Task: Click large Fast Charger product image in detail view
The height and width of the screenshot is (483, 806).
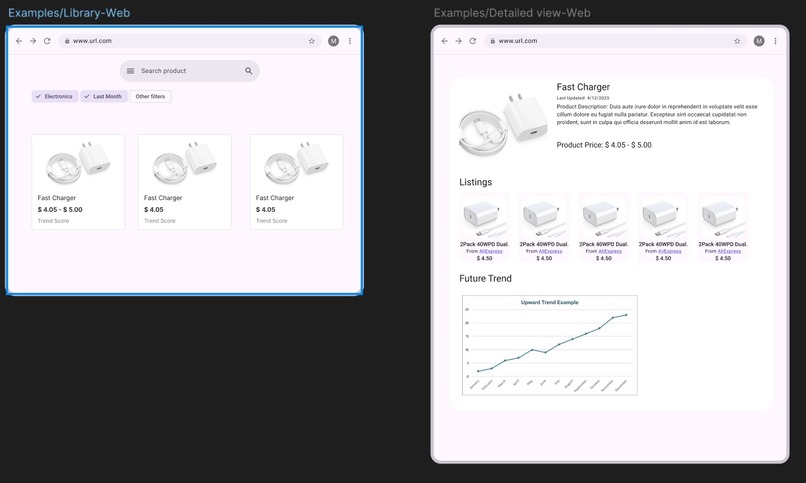Action: (x=503, y=125)
